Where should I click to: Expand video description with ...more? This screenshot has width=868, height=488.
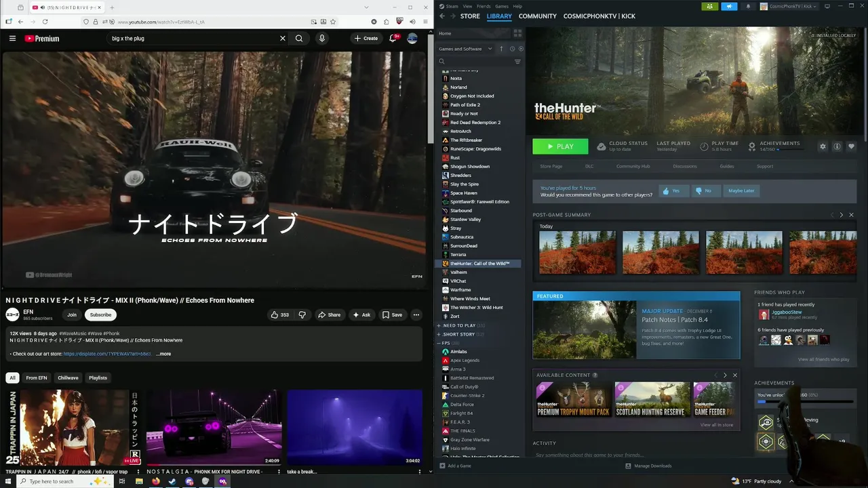tap(163, 354)
